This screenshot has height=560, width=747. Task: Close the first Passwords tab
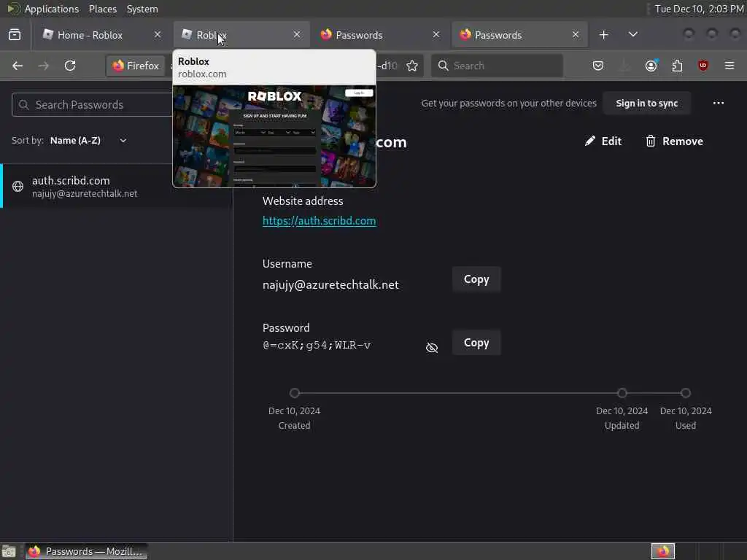(436, 35)
